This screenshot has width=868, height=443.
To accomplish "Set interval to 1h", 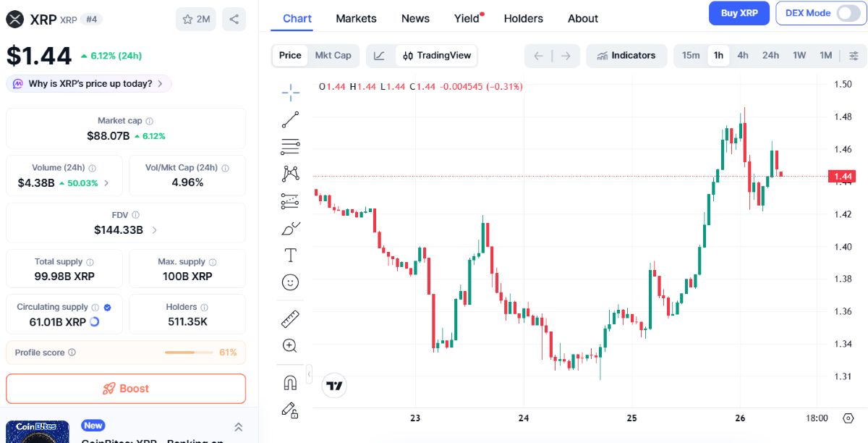I will (718, 56).
